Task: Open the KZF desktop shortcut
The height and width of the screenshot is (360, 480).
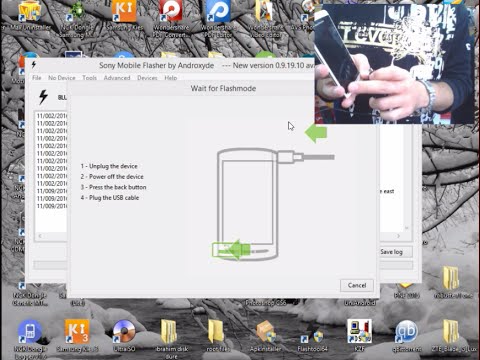Action: pos(359,336)
